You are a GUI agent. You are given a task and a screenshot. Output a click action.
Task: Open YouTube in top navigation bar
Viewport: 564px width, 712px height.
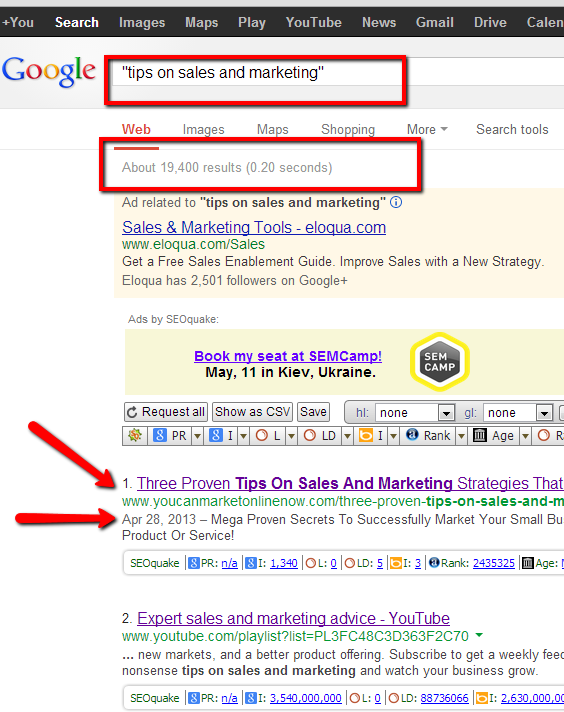(314, 22)
